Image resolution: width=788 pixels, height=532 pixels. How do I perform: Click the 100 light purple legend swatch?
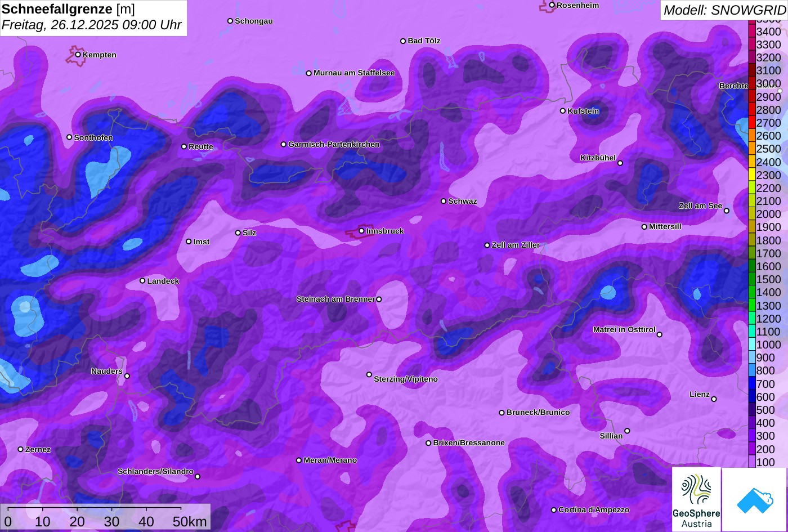point(752,462)
